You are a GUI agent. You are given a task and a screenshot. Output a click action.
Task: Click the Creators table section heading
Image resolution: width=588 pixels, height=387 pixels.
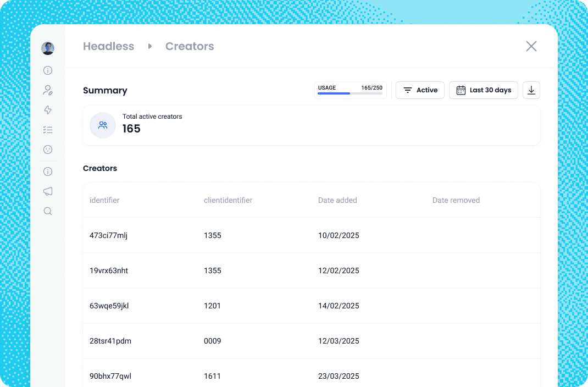pos(100,168)
